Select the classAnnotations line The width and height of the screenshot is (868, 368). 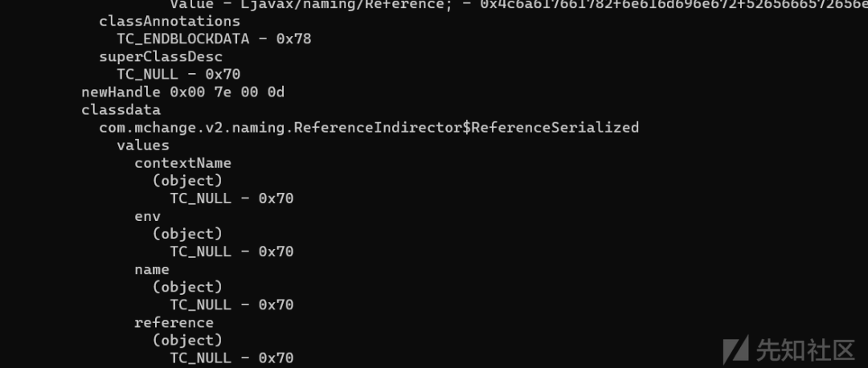coord(170,22)
